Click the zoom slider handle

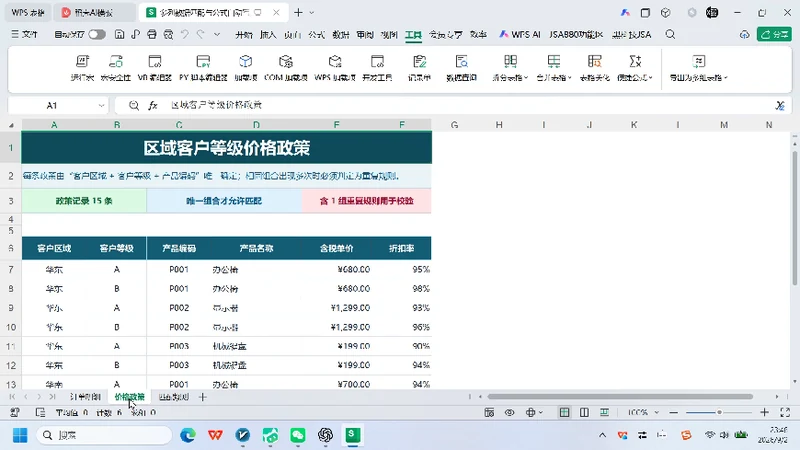pyautogui.click(x=719, y=412)
